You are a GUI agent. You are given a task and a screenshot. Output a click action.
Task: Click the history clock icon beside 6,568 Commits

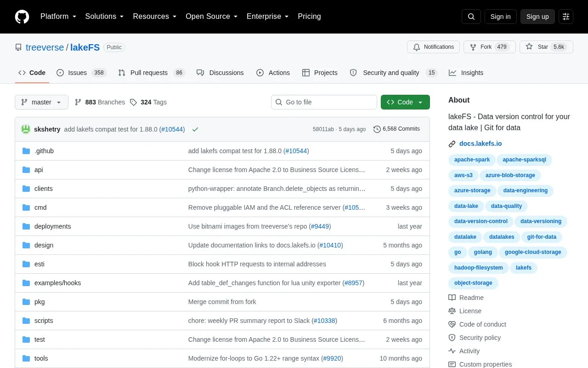click(x=377, y=129)
